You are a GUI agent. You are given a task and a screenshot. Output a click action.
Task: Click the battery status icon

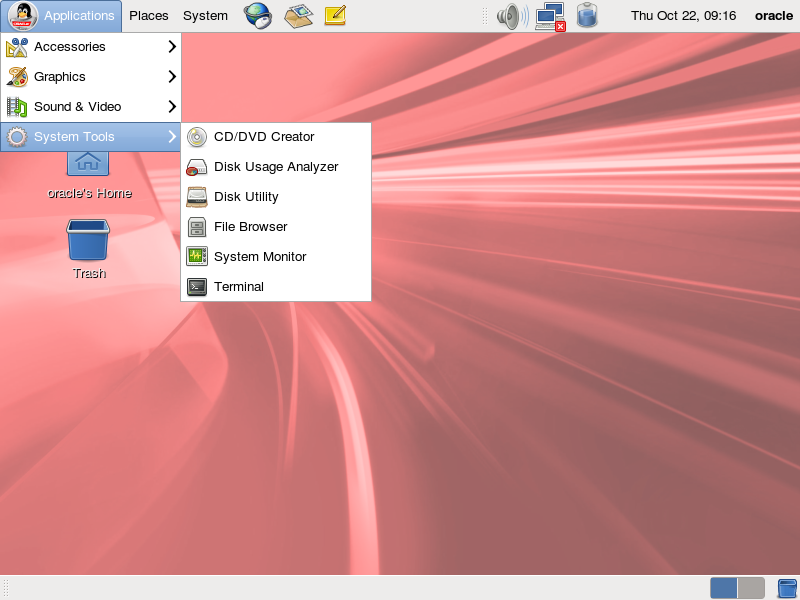(x=587, y=15)
